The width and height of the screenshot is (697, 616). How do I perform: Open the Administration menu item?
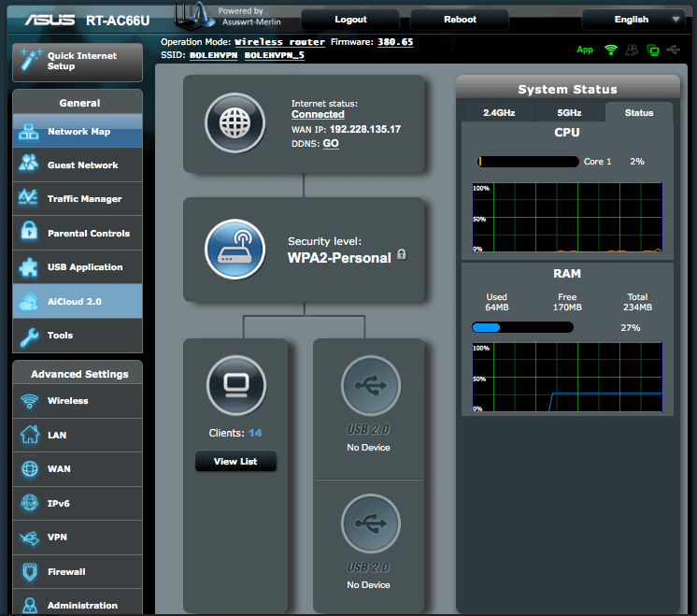tap(78, 603)
